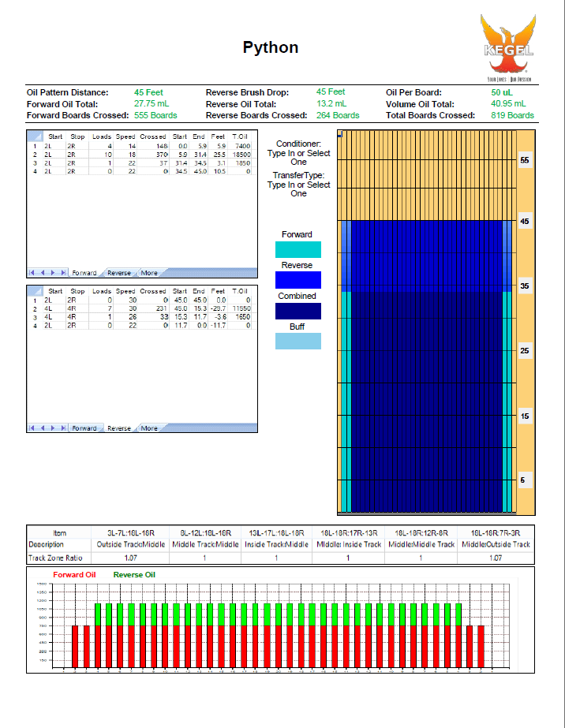Viewport: 565px width, 728px height.
Task: Click the 555 Boards value
Action: (155, 115)
